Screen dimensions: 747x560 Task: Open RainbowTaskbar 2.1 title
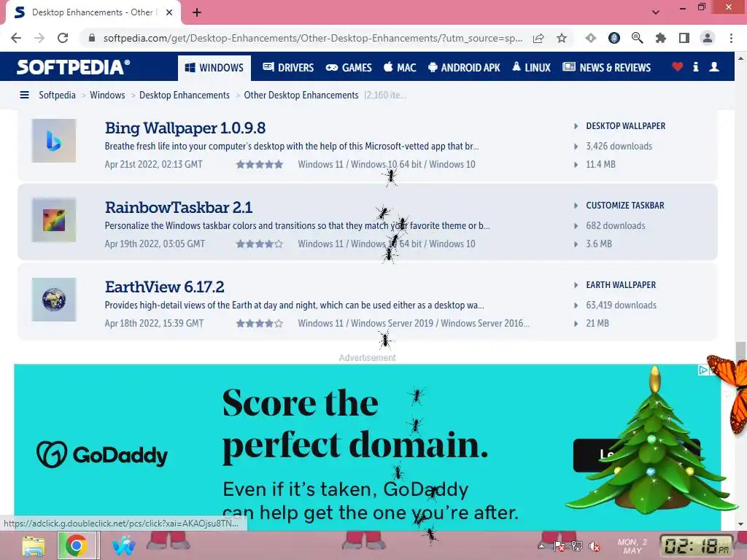[179, 207]
